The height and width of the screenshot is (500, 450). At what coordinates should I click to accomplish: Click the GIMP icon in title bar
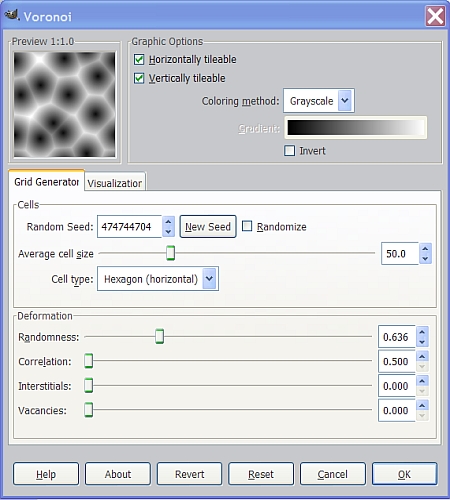(x=12, y=15)
